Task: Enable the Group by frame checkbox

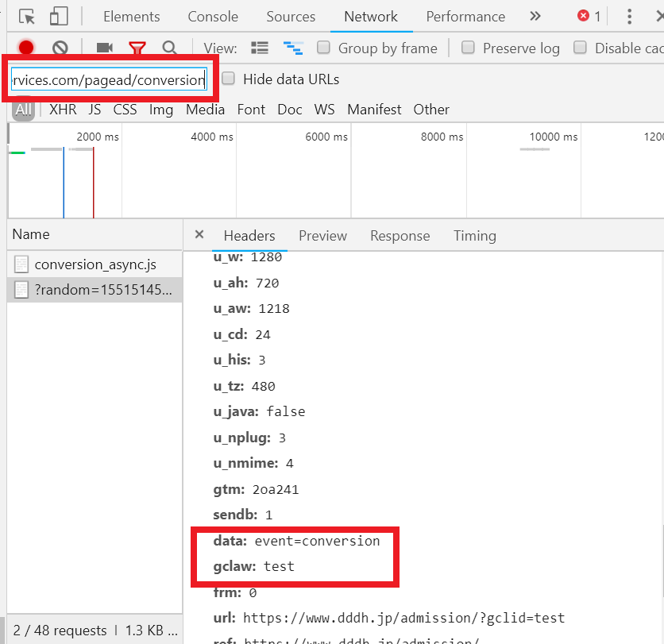Action: tap(324, 48)
